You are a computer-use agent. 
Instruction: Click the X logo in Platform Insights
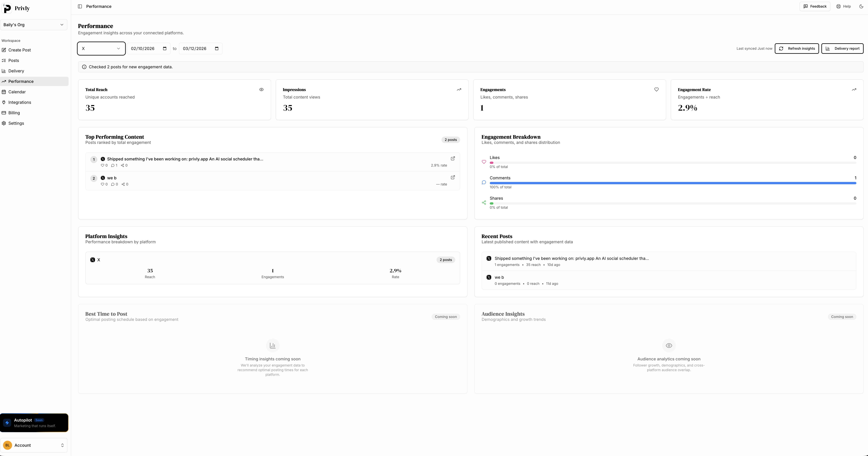point(93,260)
